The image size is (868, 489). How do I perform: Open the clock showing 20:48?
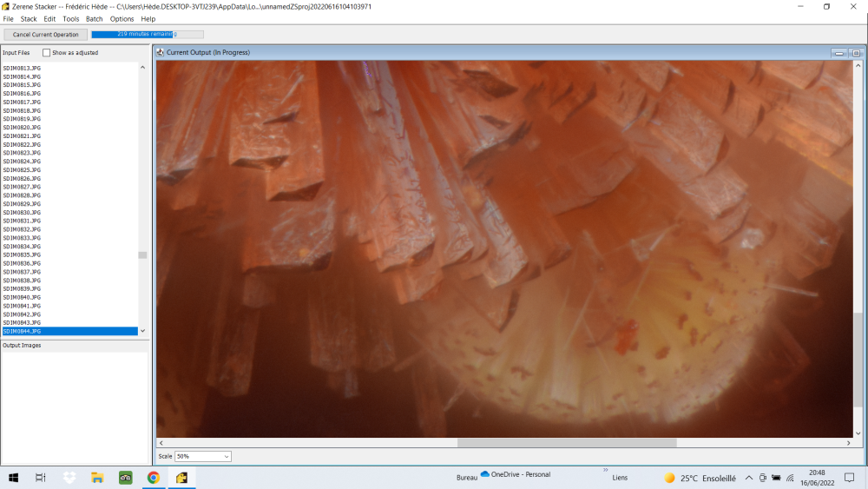pos(817,478)
